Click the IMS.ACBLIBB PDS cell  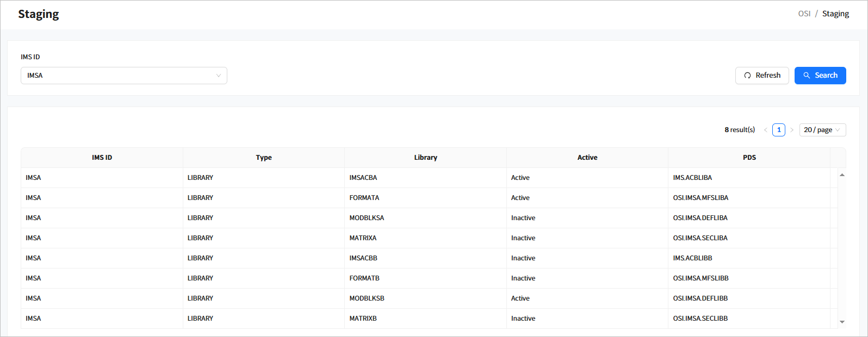point(692,258)
